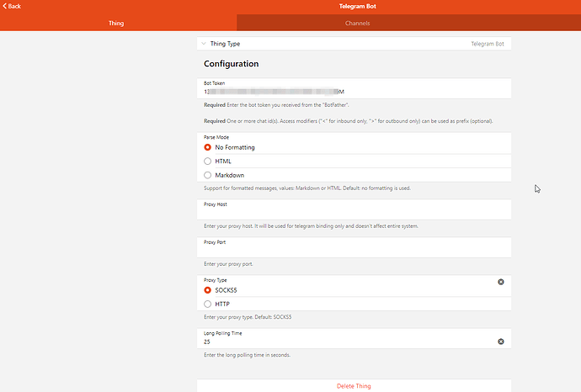
Task: Clear the Proxy Type selection
Action: [x=501, y=282]
